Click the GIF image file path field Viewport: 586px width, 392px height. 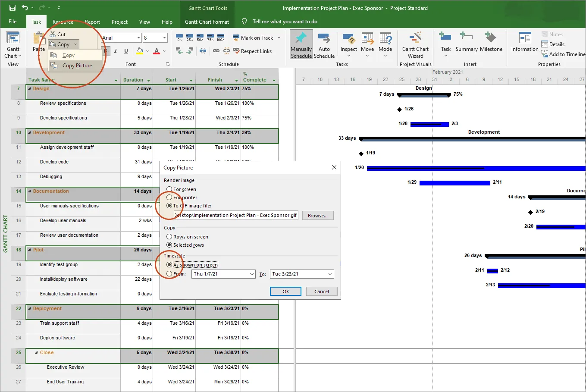(236, 215)
